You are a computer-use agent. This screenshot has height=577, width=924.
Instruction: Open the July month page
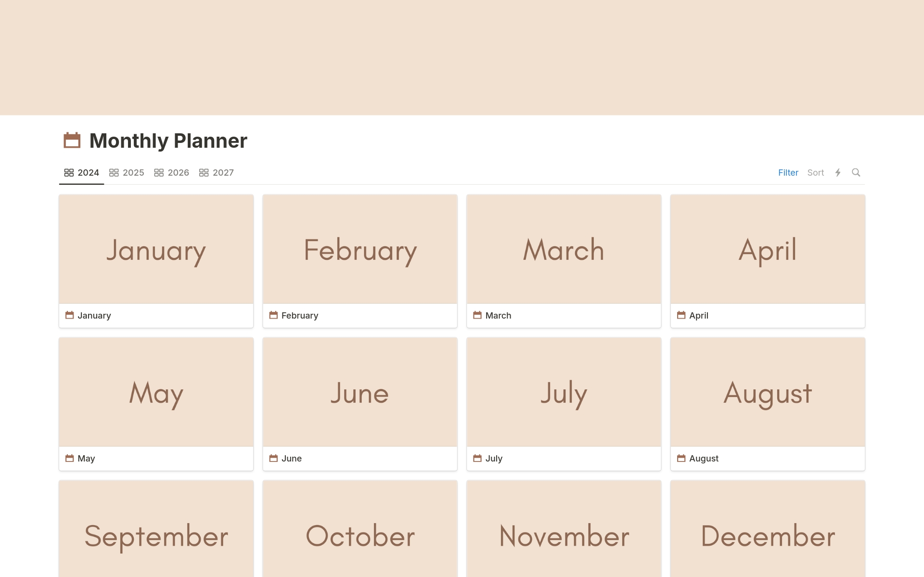click(x=564, y=392)
